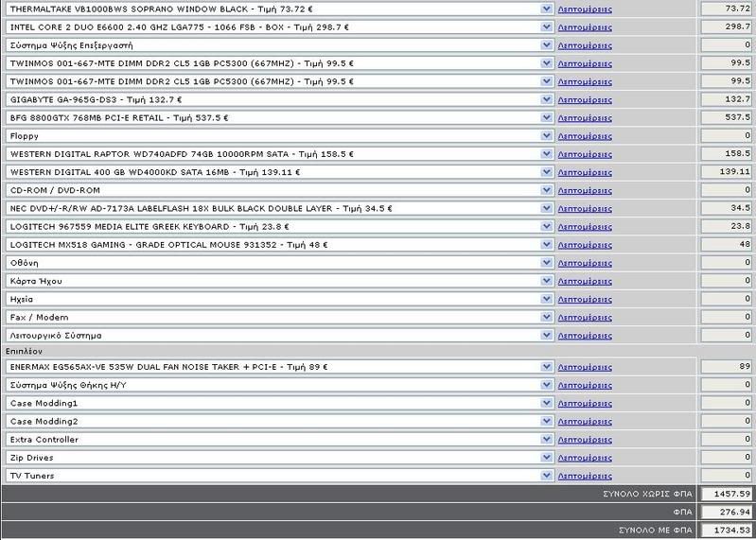Expand the Case Modding1 dropdown
This screenshot has height=540, width=756.
point(279,403)
